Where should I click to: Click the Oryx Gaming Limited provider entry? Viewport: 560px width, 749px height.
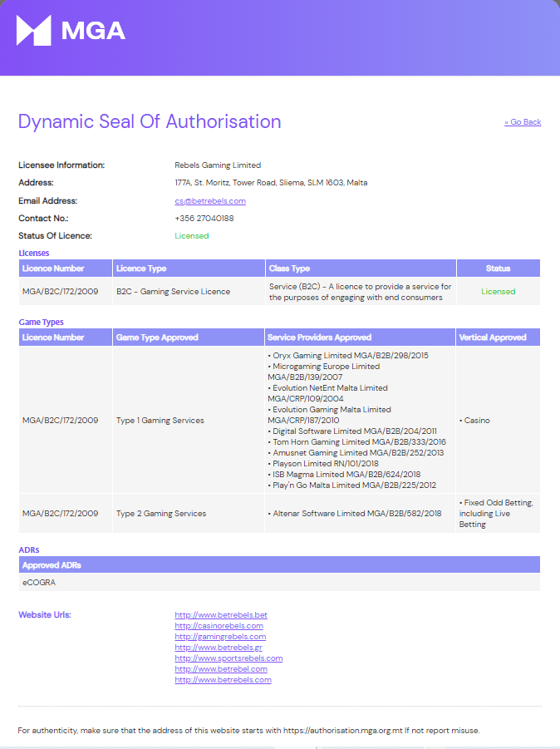pos(348,356)
